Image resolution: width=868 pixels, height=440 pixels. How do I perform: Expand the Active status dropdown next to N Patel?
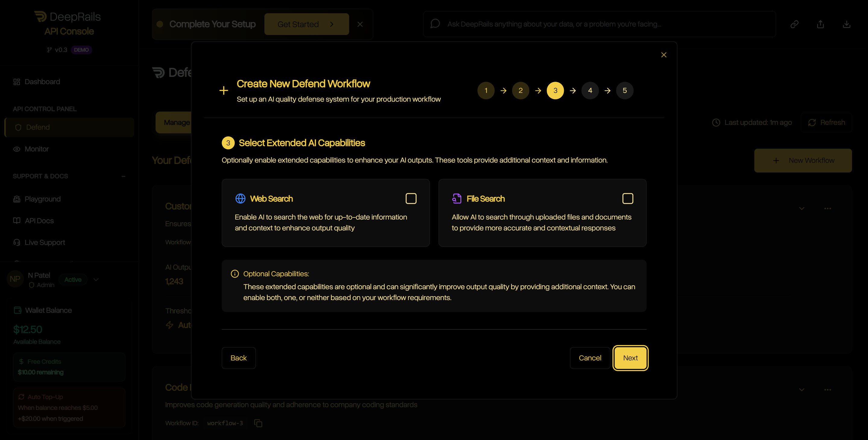pyautogui.click(x=96, y=280)
